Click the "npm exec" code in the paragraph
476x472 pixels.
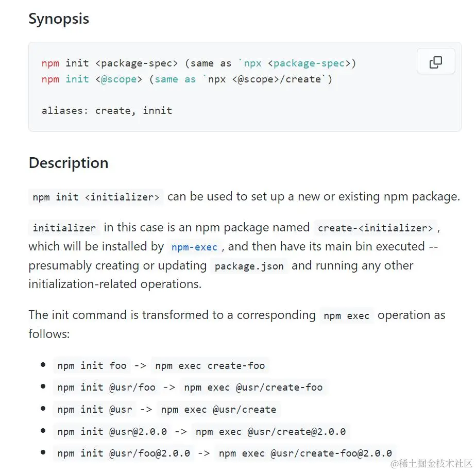click(x=346, y=316)
